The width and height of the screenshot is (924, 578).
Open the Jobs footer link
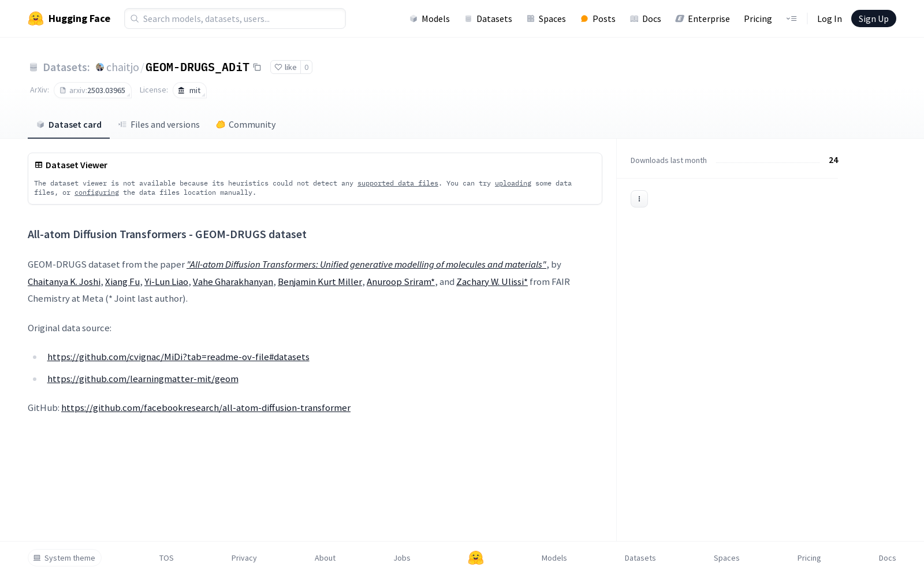point(402,558)
